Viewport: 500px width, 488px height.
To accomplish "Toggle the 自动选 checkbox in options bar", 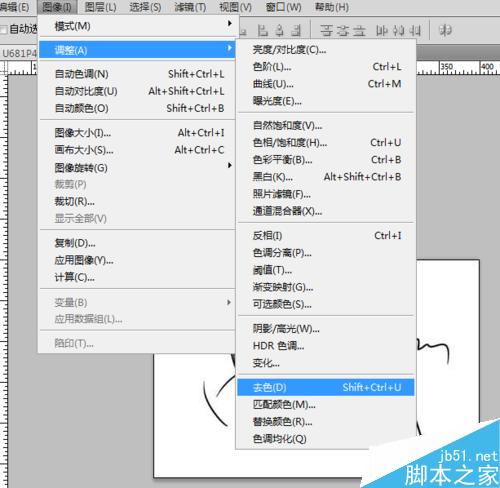I will (4, 30).
